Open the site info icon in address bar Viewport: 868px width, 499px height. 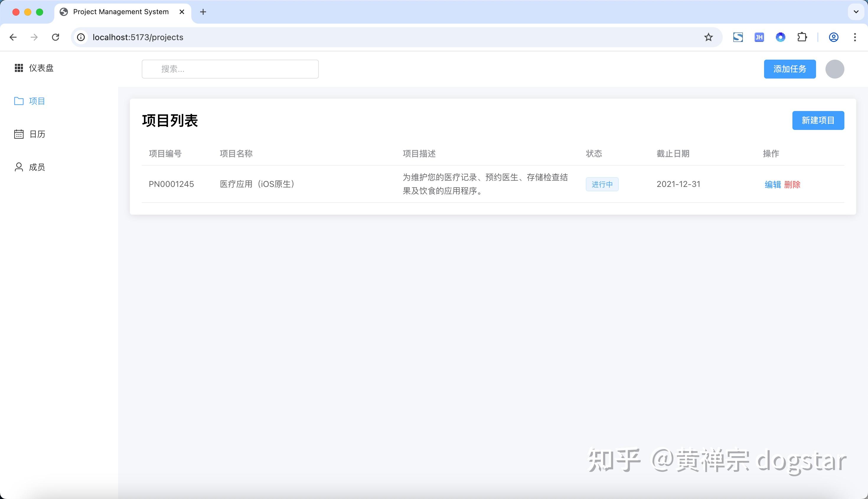(x=80, y=37)
